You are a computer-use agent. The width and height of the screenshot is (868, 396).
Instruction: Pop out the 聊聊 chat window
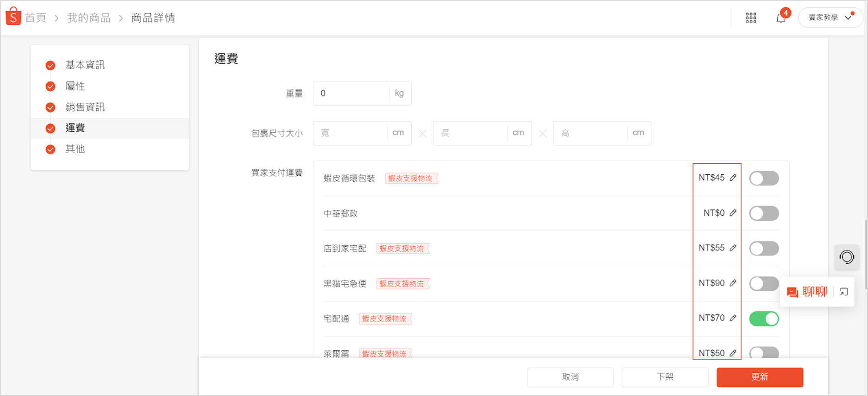[844, 292]
